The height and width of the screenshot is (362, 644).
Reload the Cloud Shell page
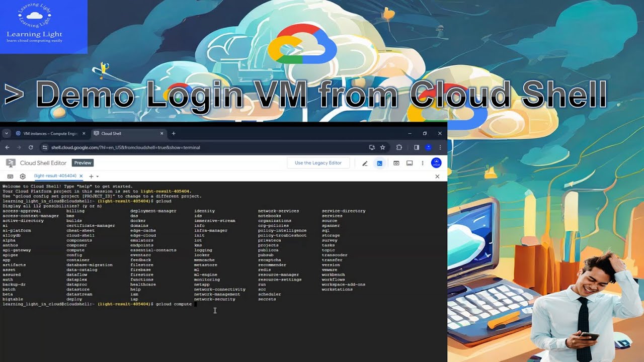point(31,147)
